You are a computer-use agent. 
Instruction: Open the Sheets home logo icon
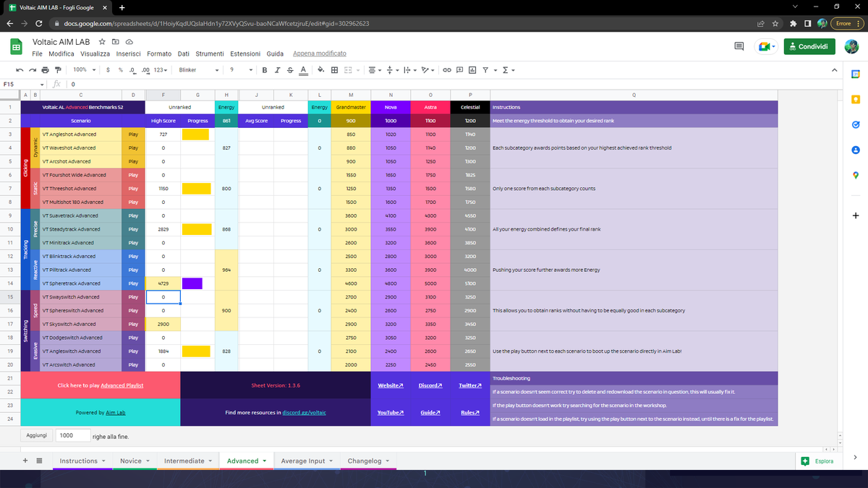point(15,47)
